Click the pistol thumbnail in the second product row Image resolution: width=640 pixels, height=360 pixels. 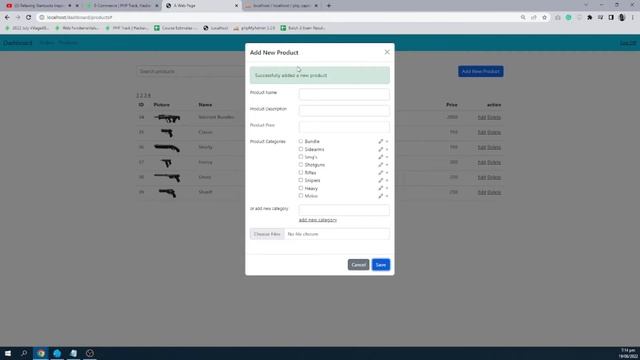coord(167,133)
